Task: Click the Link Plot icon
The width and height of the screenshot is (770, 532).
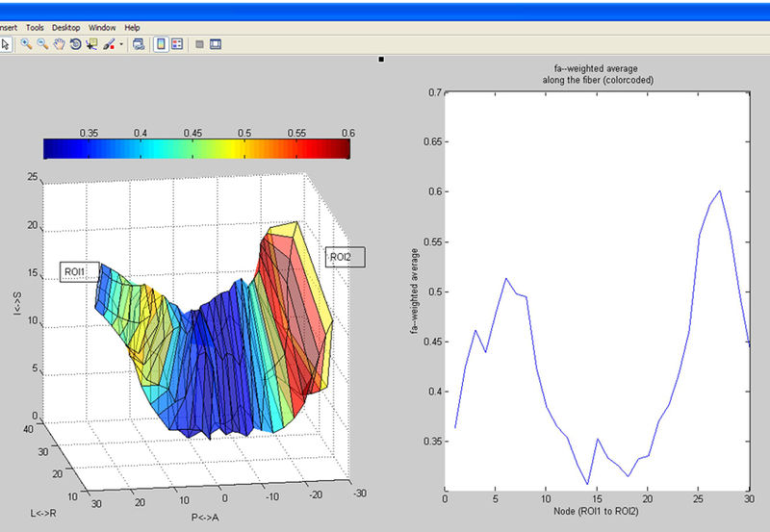Action: pos(139,44)
